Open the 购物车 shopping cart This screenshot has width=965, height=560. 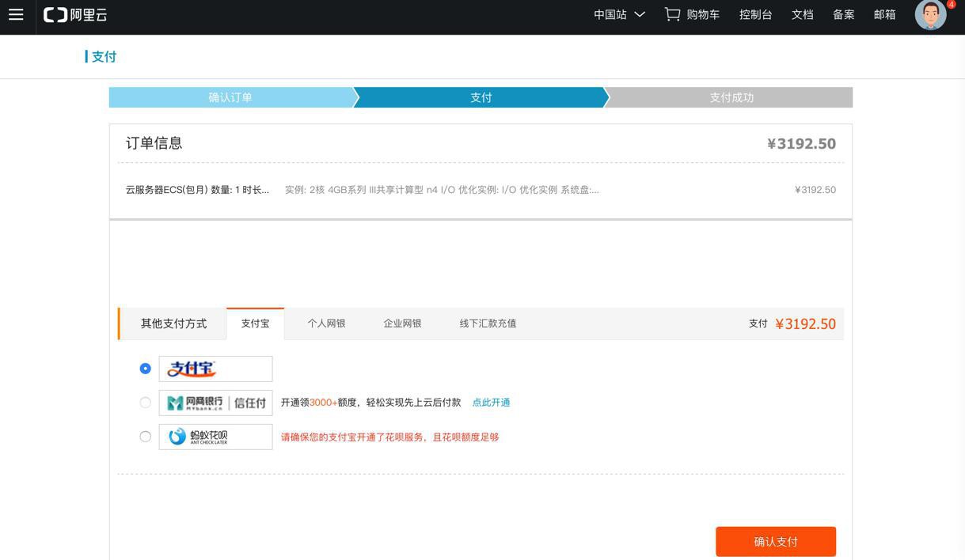click(692, 14)
